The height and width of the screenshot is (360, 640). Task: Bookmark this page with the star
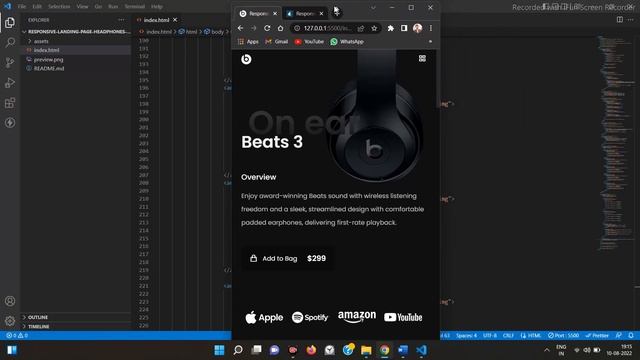[374, 28]
